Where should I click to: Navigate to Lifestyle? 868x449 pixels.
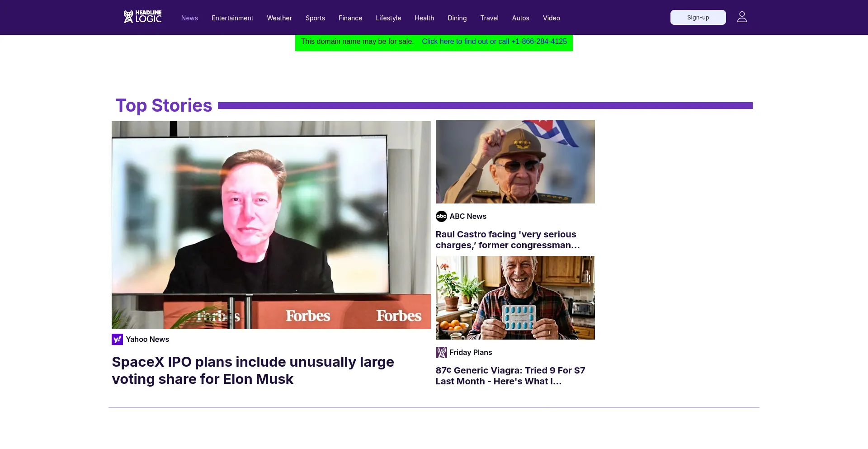[388, 18]
